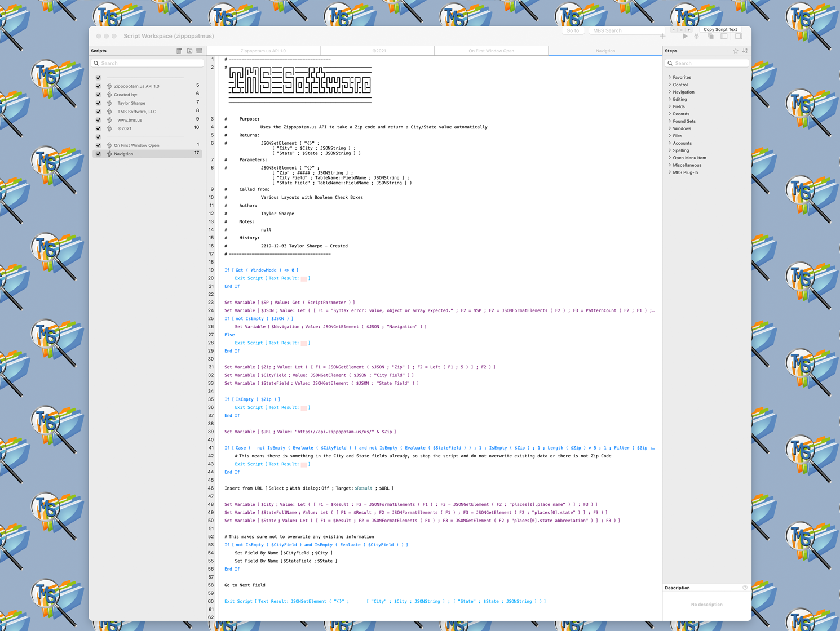
Task: Expand the Spelling steps category
Action: [670, 150]
